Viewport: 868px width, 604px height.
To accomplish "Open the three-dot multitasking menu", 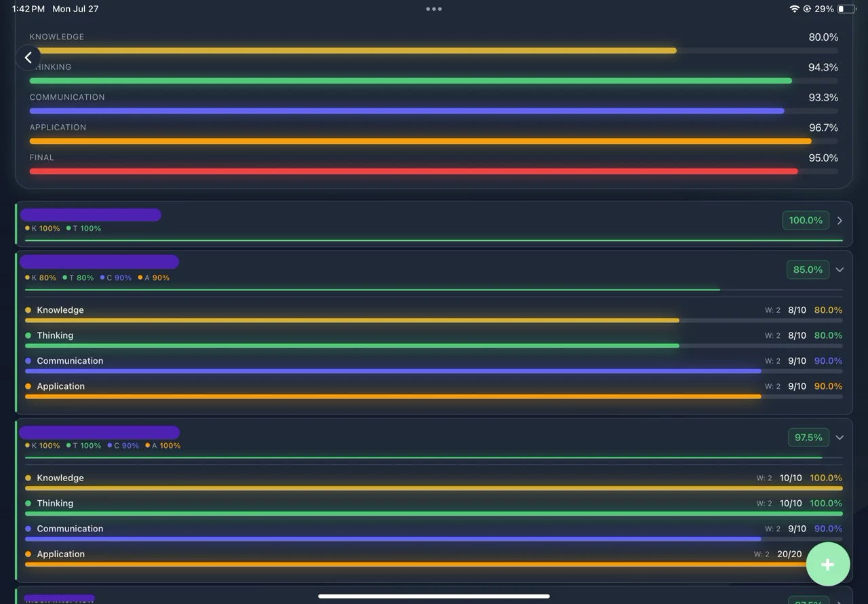I will pos(434,9).
